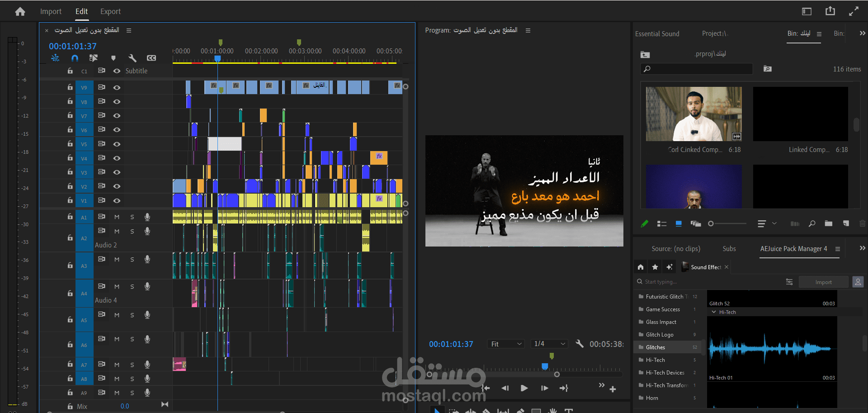868x413 pixels.
Task: Show hidden tabs in the Project panel group
Action: (863, 33)
